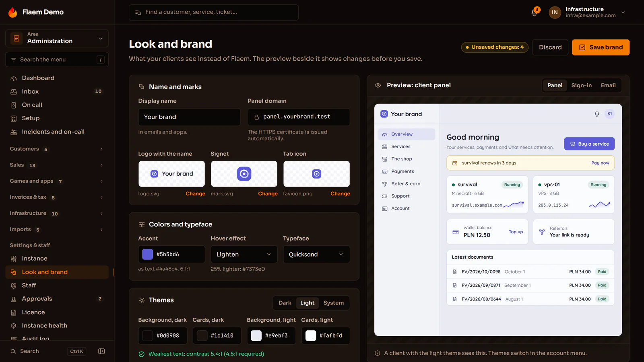Image resolution: width=644 pixels, height=362 pixels.
Task: Open the notifications bell in the top bar
Action: coord(535,12)
